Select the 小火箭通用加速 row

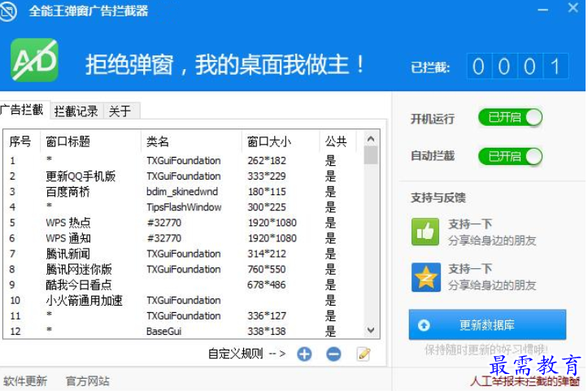click(183, 300)
